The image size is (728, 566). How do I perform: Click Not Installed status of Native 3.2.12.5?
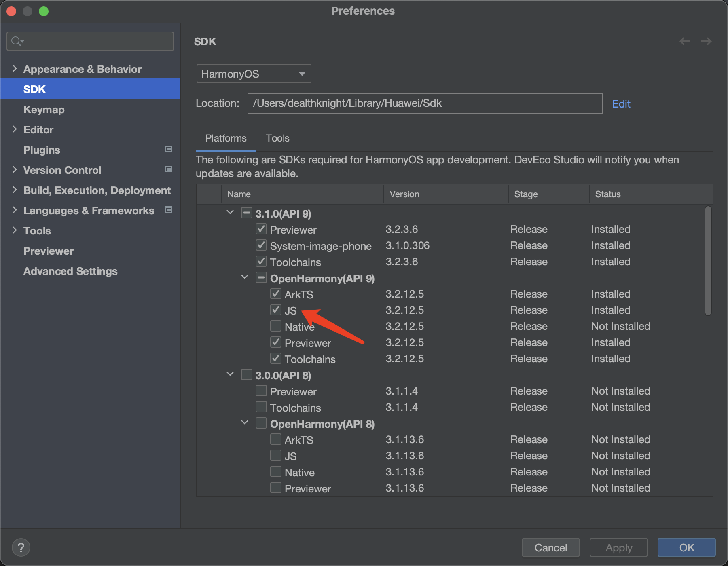click(620, 326)
